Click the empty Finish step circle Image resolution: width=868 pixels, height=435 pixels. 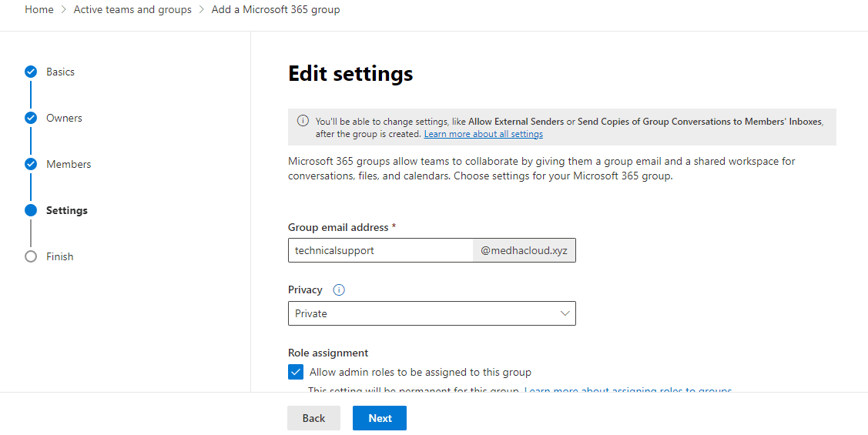pos(31,256)
